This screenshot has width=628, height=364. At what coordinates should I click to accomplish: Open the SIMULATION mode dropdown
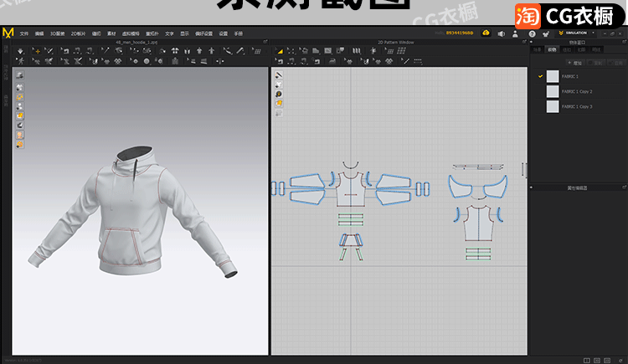pyautogui.click(x=578, y=33)
